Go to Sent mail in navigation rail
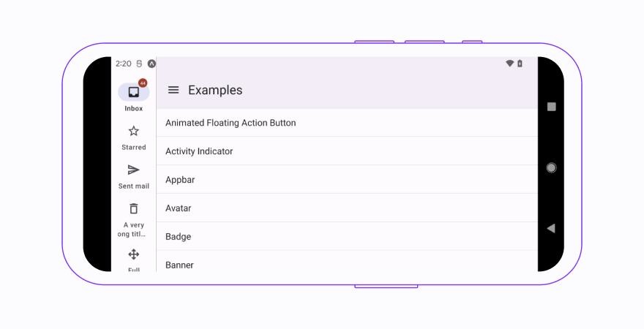 tap(133, 170)
